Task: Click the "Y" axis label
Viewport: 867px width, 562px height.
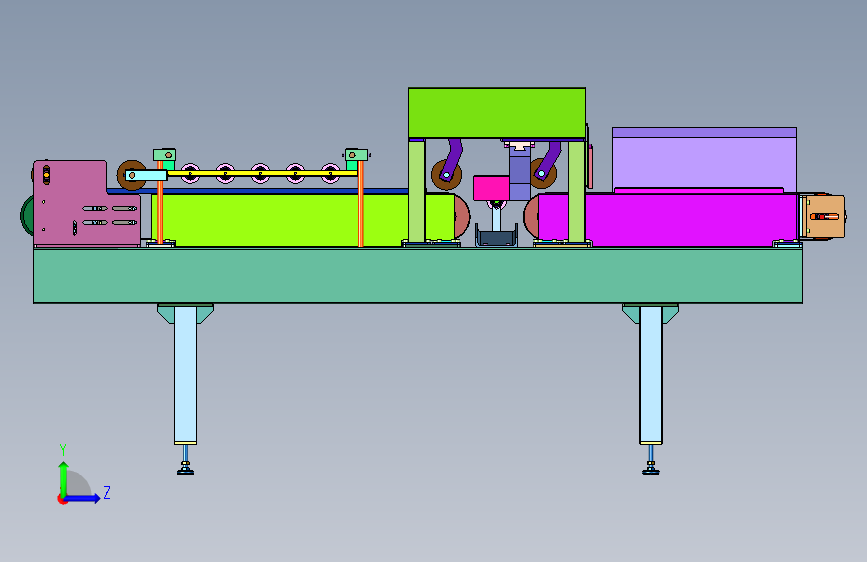Action: (x=63, y=450)
